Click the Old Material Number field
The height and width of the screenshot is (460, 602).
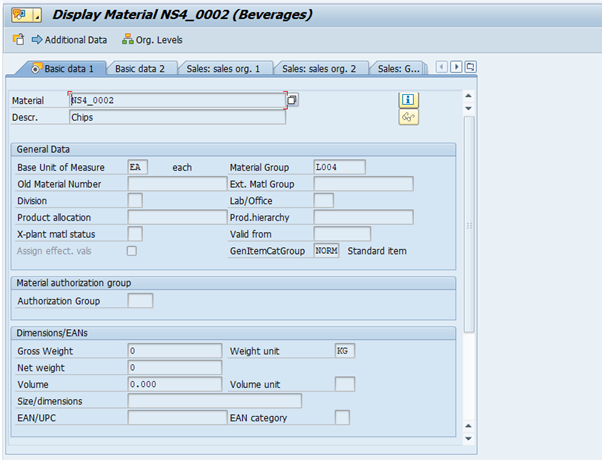coord(177,184)
